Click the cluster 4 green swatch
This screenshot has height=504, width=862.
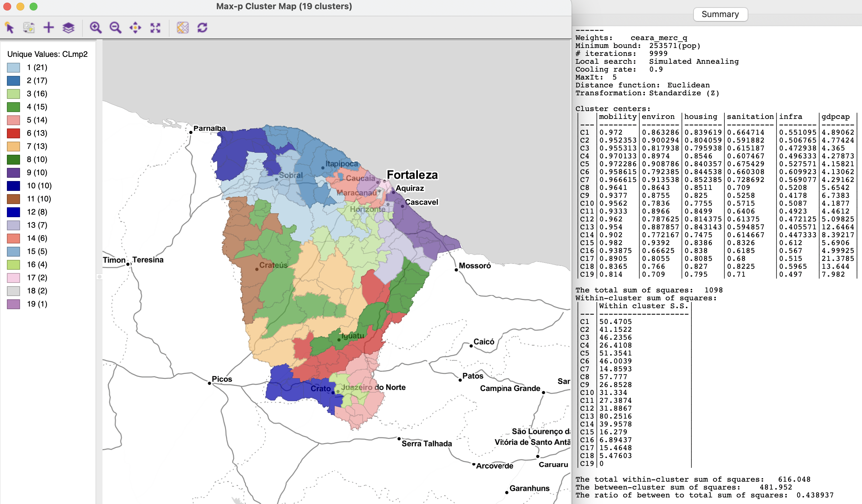13,107
